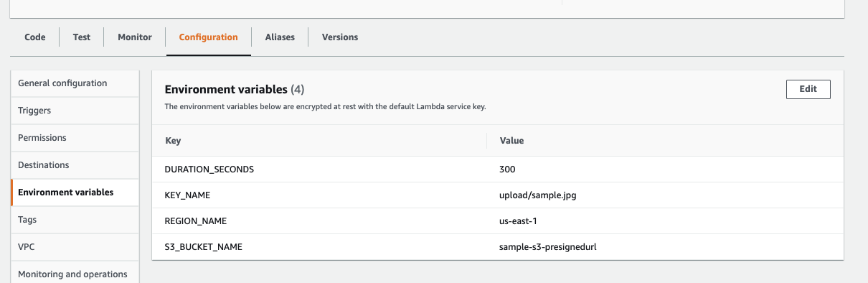The image size is (868, 283).
Task: Select Environment variables sidebar item
Action: click(75, 192)
